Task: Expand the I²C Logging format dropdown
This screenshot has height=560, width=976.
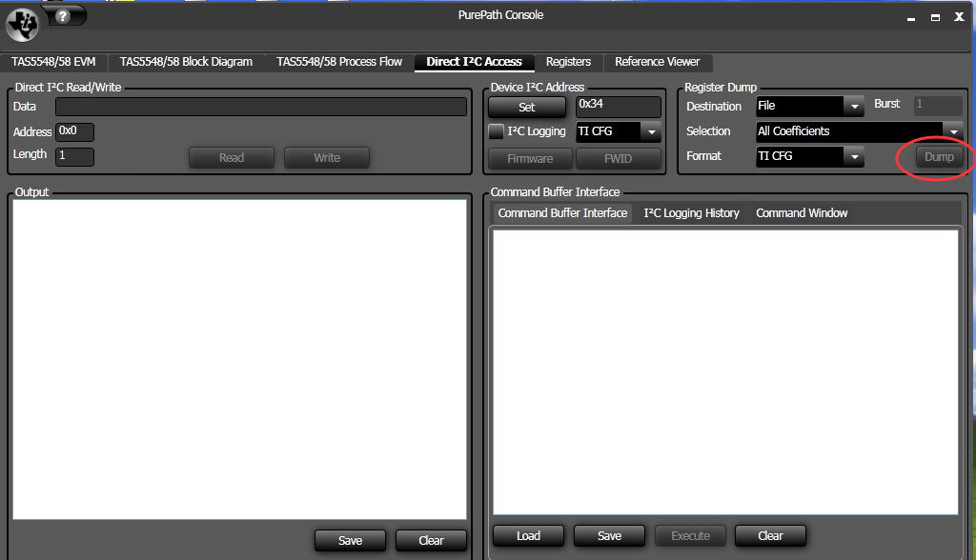Action: tap(651, 131)
